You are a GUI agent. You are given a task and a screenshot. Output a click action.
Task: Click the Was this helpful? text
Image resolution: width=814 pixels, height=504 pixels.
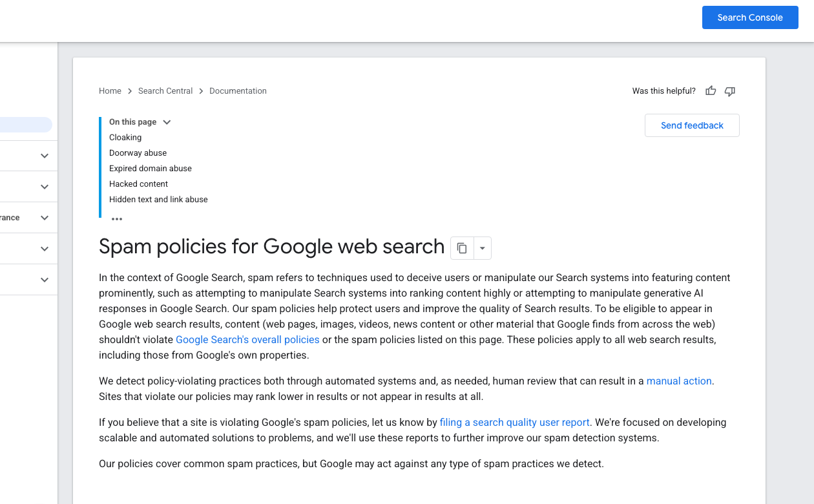664,91
